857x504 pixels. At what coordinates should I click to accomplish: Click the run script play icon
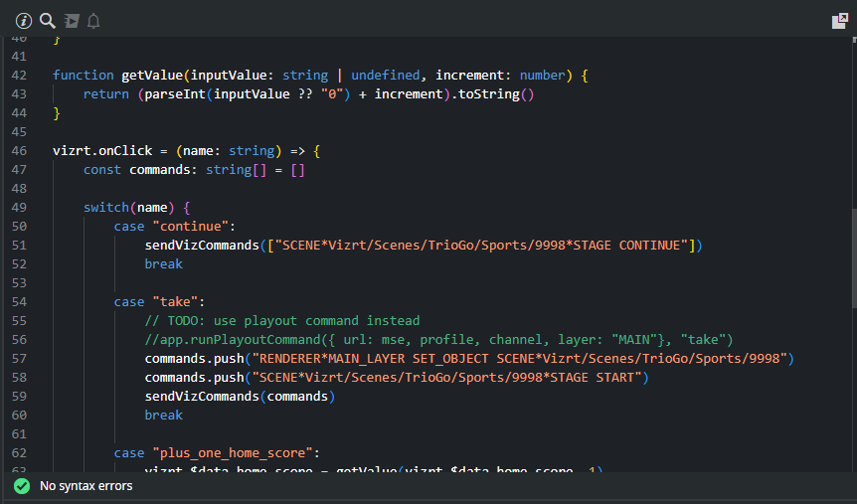(x=71, y=20)
